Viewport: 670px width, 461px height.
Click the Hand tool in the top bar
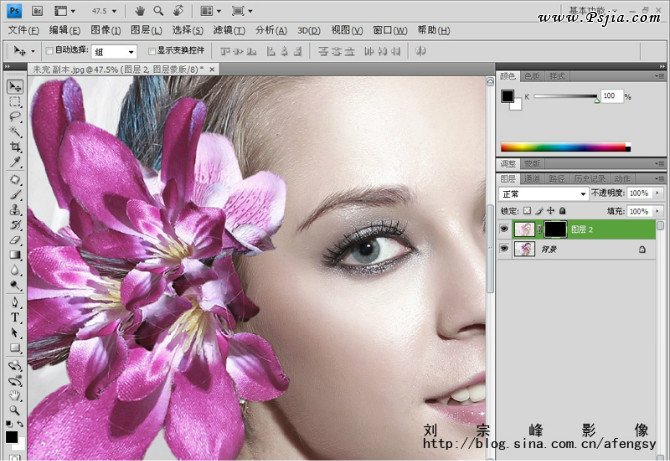(141, 11)
